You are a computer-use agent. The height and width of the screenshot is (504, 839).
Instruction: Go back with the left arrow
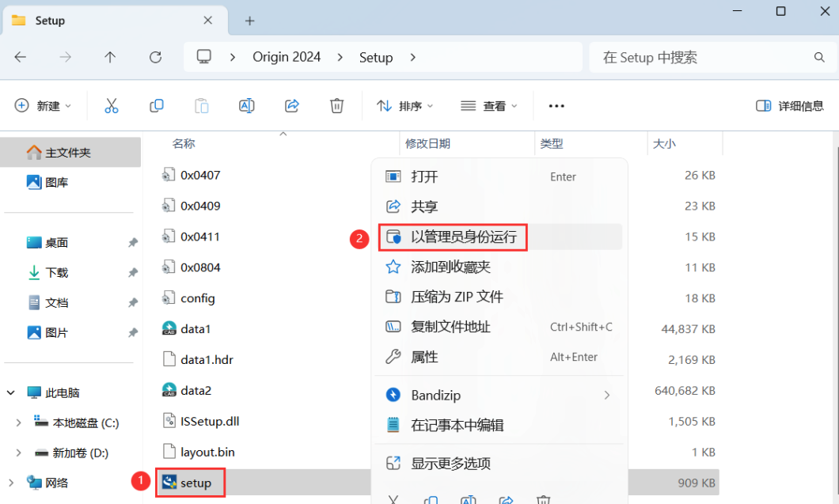(x=21, y=57)
